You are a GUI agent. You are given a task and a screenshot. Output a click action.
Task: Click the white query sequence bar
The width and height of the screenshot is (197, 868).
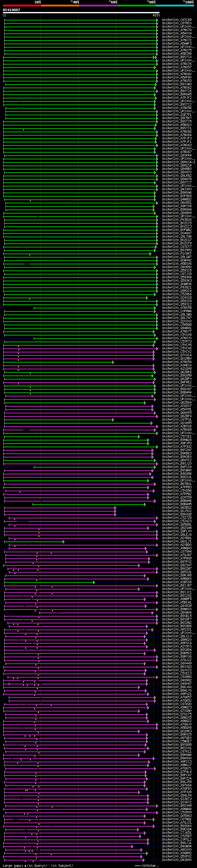(81, 13)
